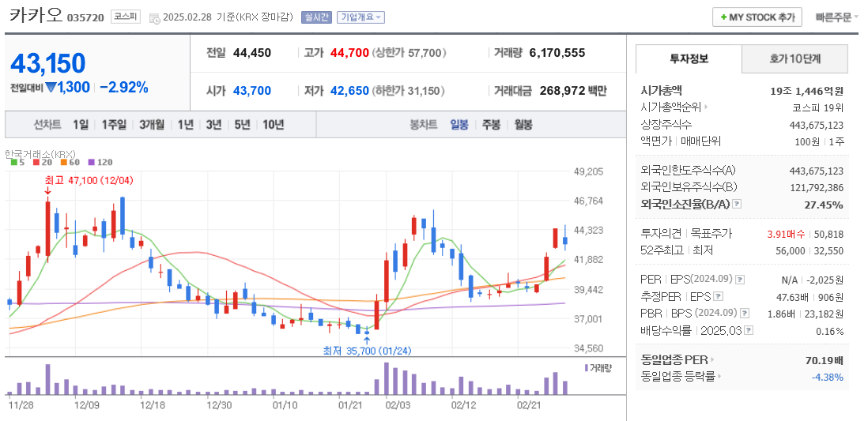Click the MY STOCK 추가 button

[757, 17]
